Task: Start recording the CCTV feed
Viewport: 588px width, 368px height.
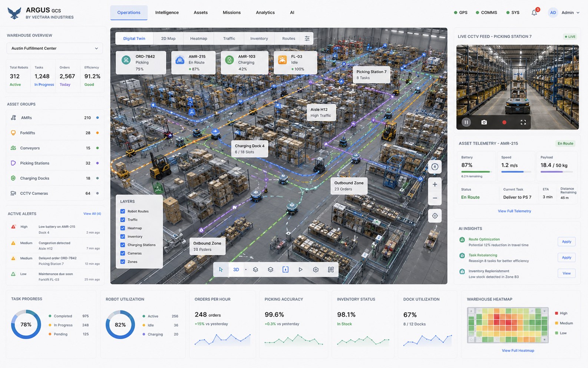Action: (504, 122)
